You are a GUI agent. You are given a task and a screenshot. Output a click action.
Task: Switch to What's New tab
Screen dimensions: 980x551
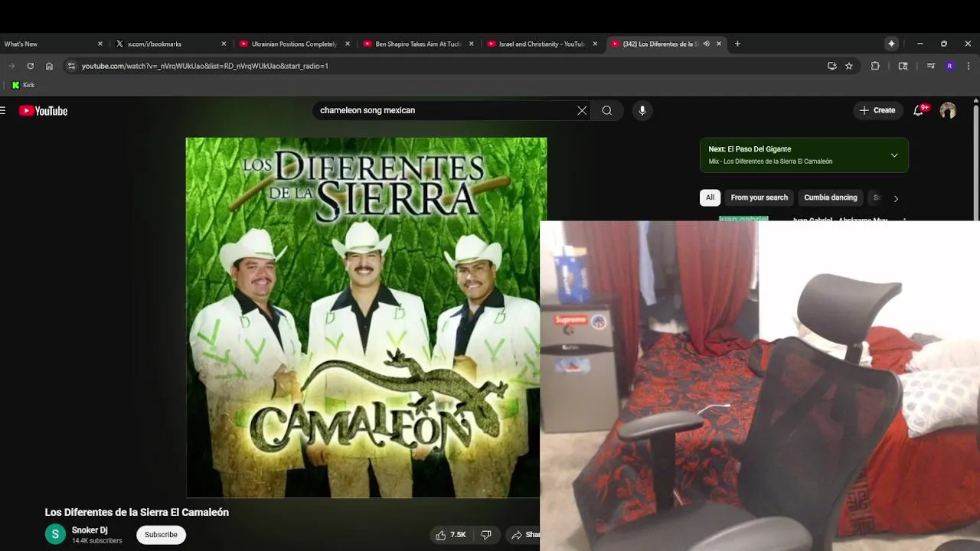[46, 44]
